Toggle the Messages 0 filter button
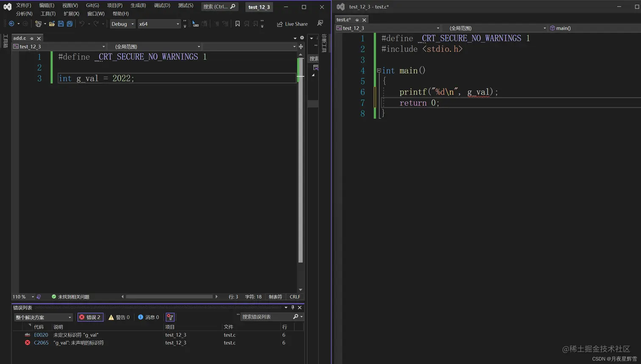Viewport: 641px width, 364px height. 148,317
